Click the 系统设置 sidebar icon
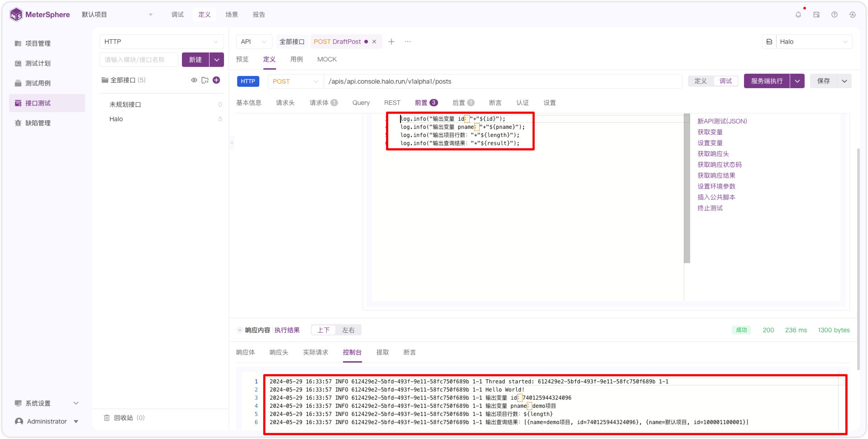The image size is (868, 439). (18, 403)
